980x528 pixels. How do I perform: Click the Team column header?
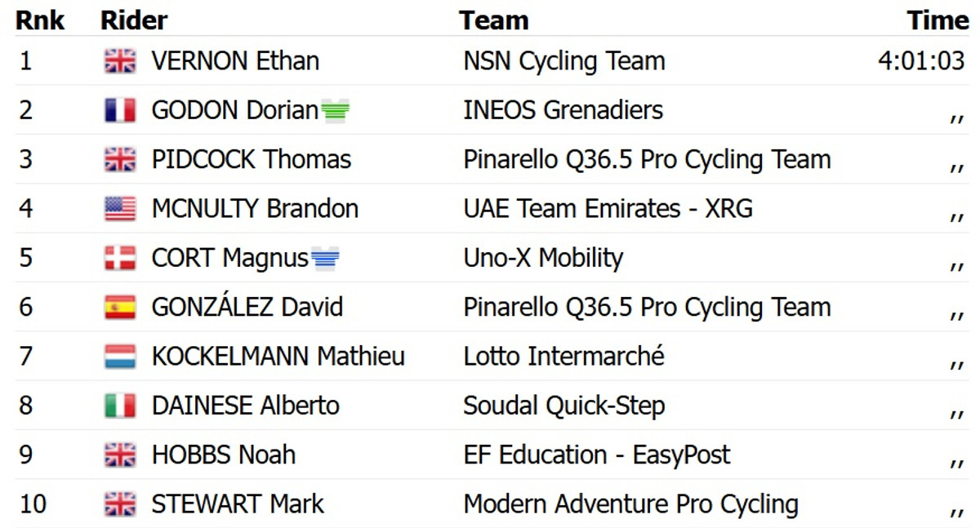[x=493, y=20]
